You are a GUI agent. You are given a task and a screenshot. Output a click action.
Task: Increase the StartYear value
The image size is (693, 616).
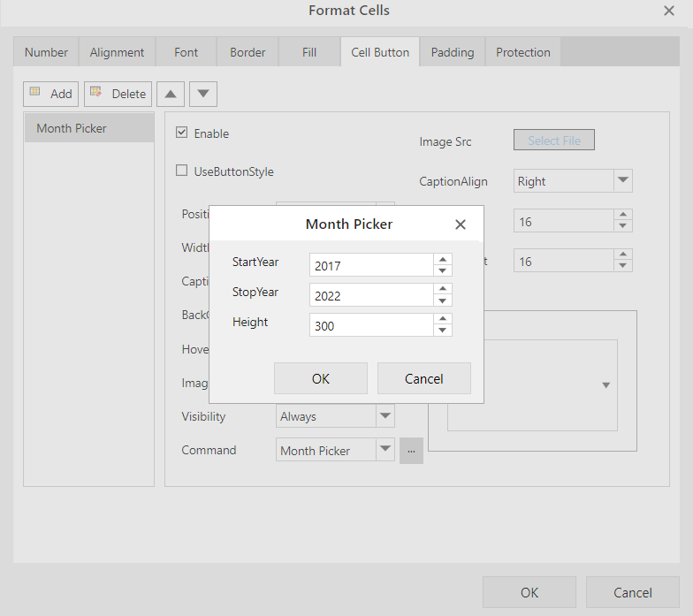[x=443, y=260]
